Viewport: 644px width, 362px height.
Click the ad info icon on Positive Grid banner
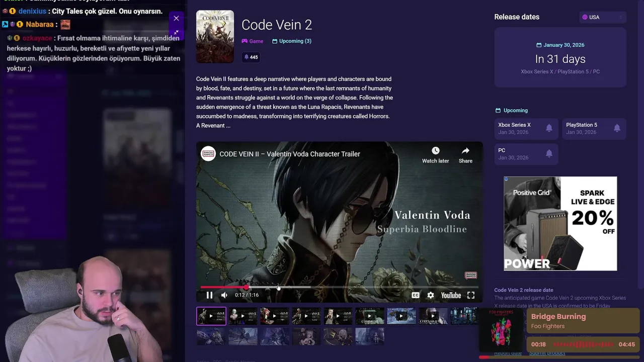point(506,178)
